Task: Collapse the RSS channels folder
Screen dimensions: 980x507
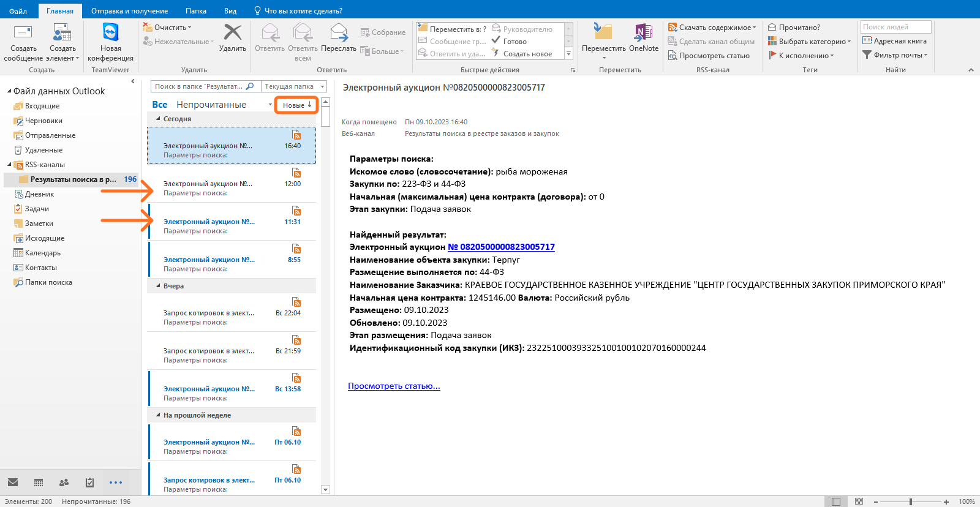Action: 9,165
